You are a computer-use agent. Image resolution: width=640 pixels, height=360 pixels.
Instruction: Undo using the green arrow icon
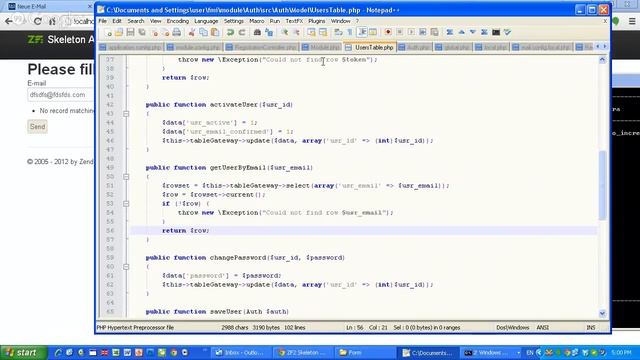[230, 32]
